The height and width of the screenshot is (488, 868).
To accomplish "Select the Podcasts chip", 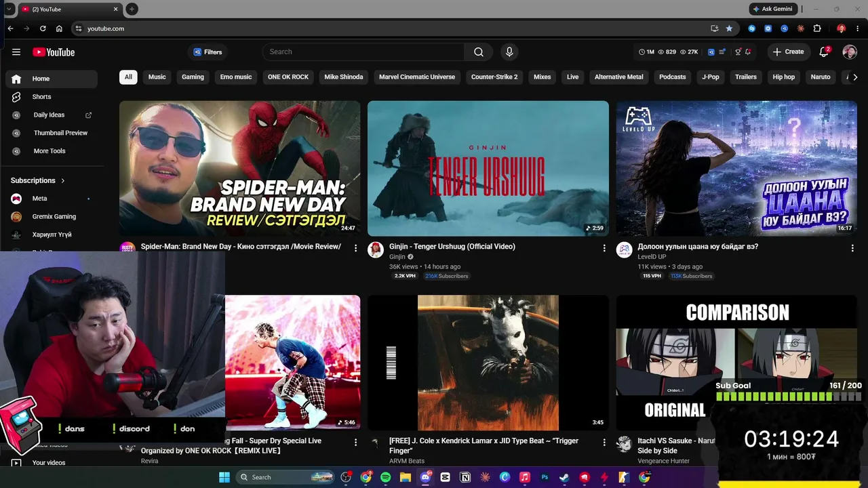I will (673, 77).
